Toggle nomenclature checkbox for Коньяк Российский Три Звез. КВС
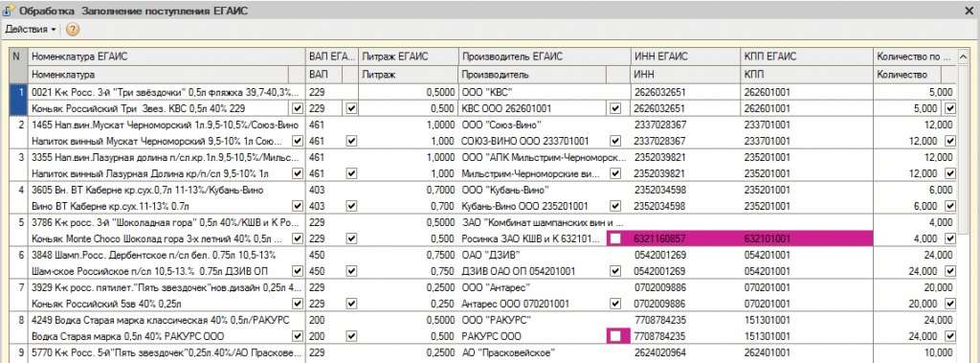This screenshot has height=363, width=980. click(x=298, y=108)
